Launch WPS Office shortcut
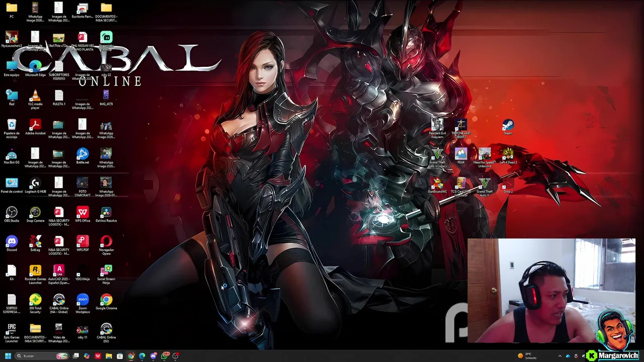 click(83, 214)
